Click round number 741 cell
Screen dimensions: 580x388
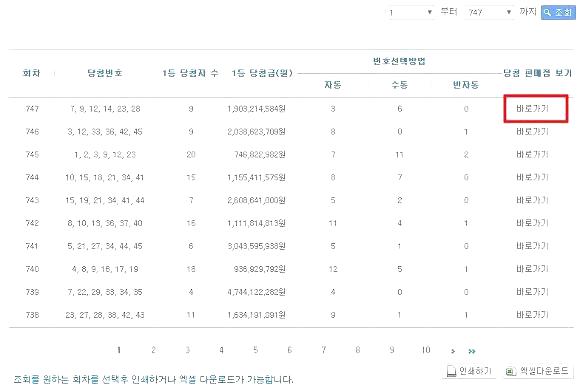[x=32, y=246]
